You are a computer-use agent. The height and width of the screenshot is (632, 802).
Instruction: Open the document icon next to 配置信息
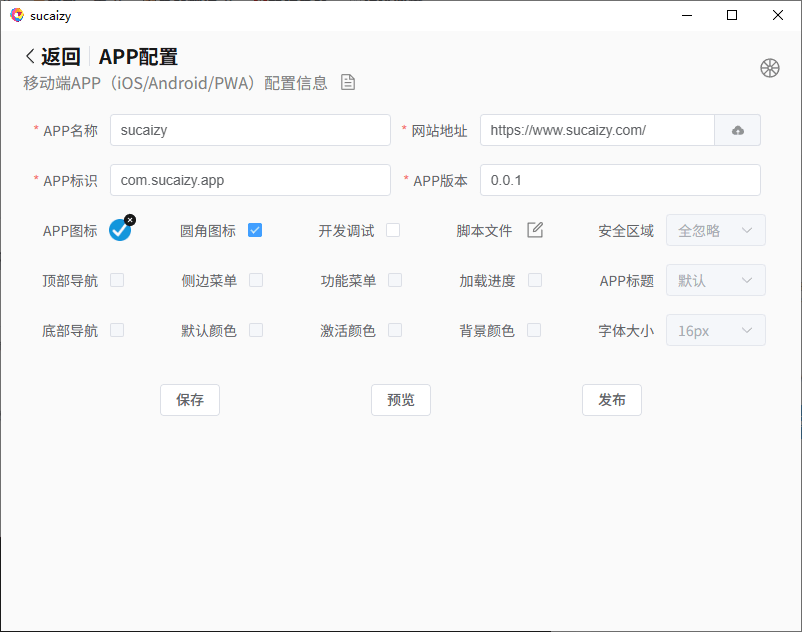(x=347, y=84)
